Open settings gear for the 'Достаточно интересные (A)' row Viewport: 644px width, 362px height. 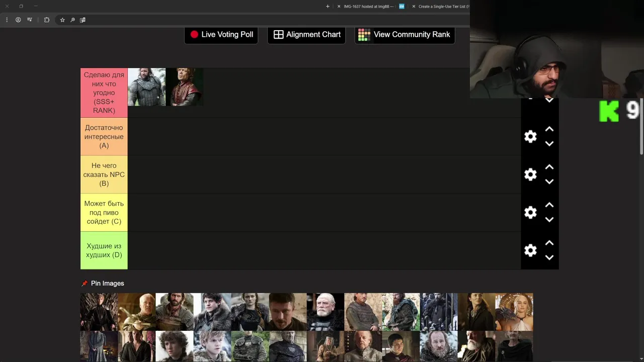click(x=530, y=137)
